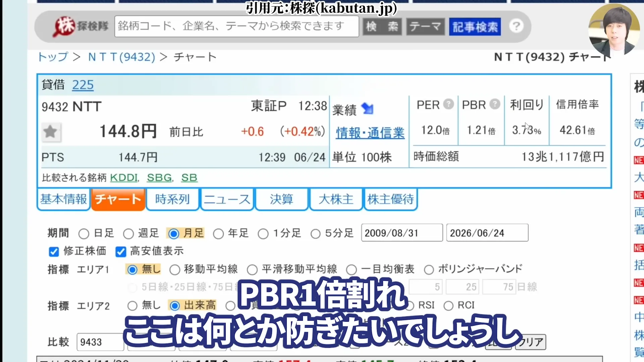
Task: Open the SBG comparison link
Action: coord(160,178)
